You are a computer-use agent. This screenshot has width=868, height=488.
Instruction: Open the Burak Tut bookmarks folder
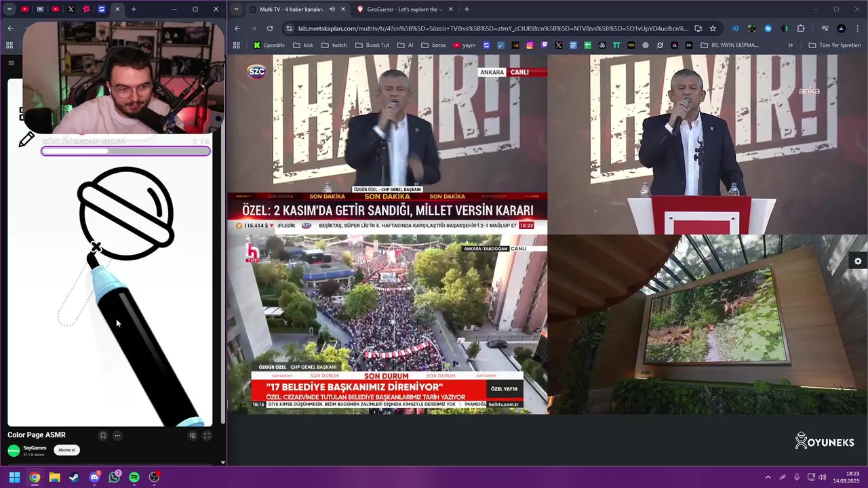point(372,45)
